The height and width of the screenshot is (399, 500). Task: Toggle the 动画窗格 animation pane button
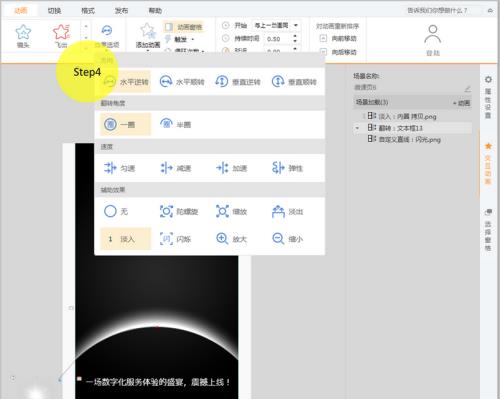[x=184, y=27]
